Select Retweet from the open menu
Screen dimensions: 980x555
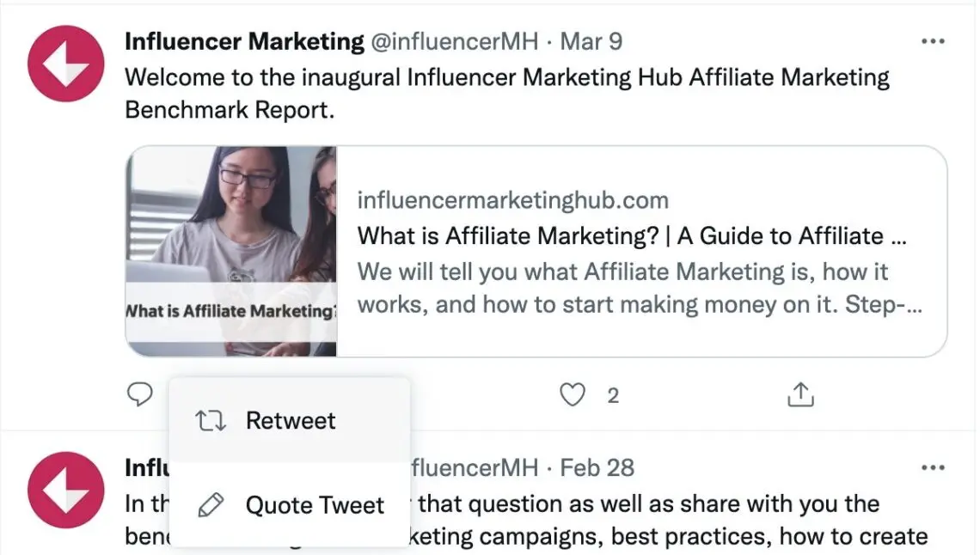[x=290, y=420]
